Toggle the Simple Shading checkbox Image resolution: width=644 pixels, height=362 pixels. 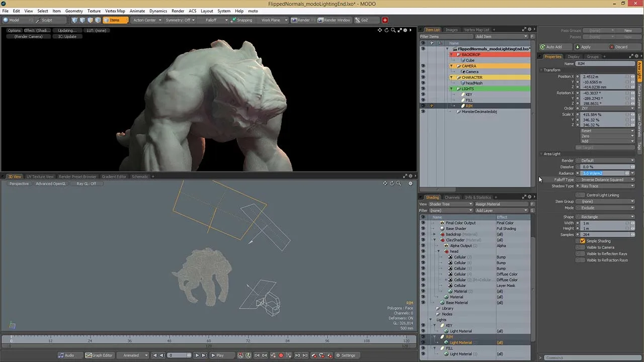pyautogui.click(x=583, y=241)
